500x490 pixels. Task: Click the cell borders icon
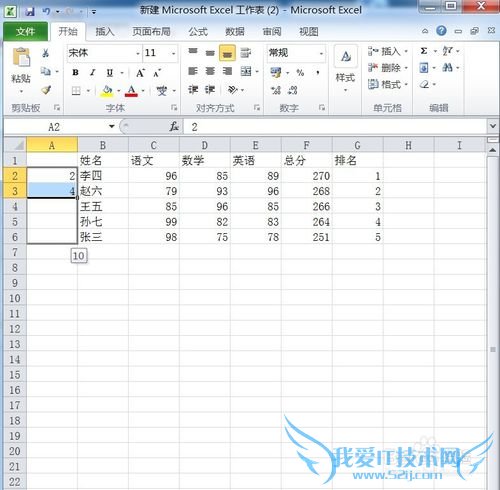pyautogui.click(x=76, y=90)
